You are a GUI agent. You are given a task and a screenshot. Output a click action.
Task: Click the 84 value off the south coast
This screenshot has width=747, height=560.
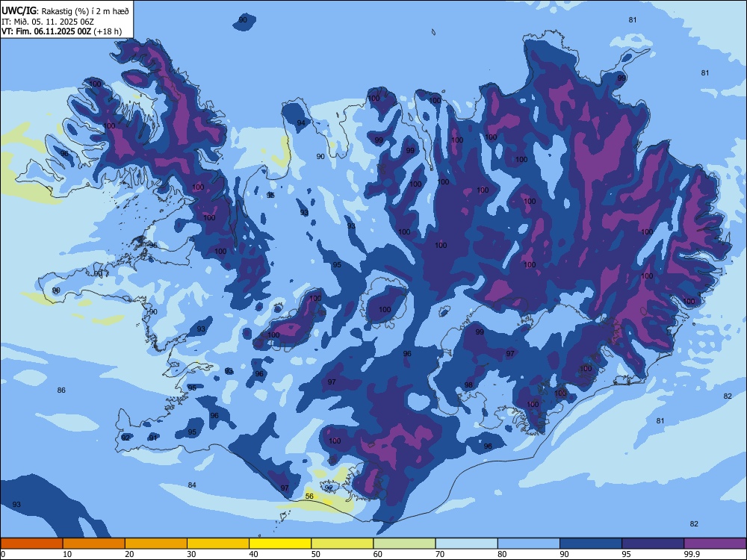coord(192,485)
